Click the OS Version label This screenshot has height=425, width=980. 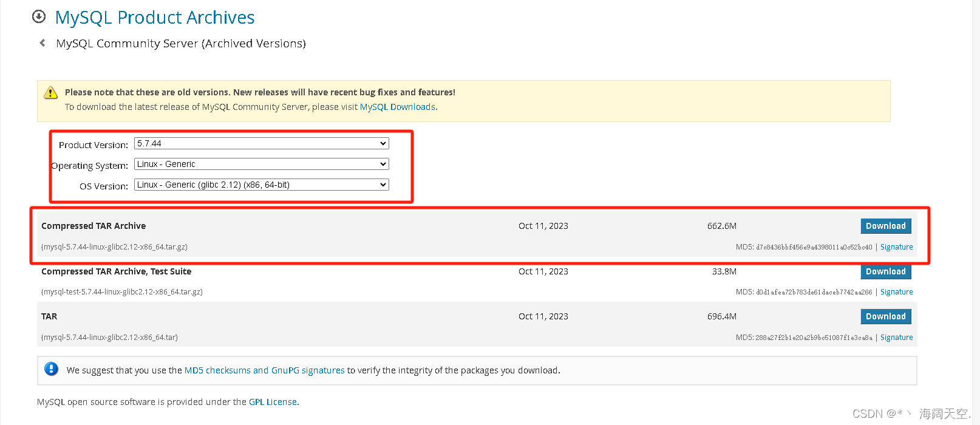pyautogui.click(x=104, y=186)
